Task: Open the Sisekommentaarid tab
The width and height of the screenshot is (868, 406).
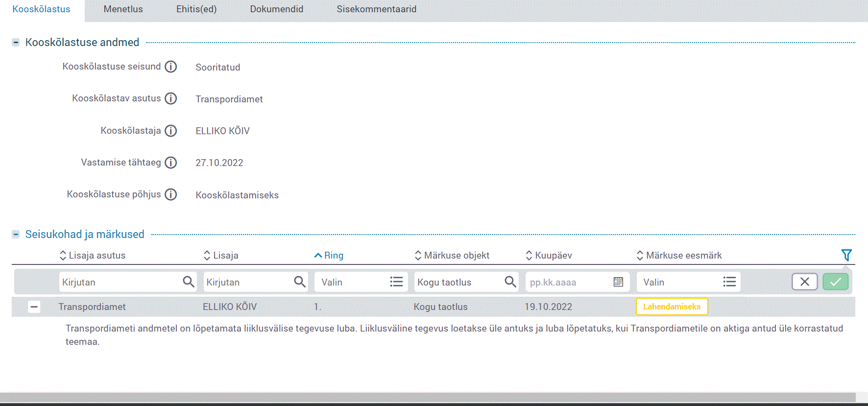Action: (377, 9)
